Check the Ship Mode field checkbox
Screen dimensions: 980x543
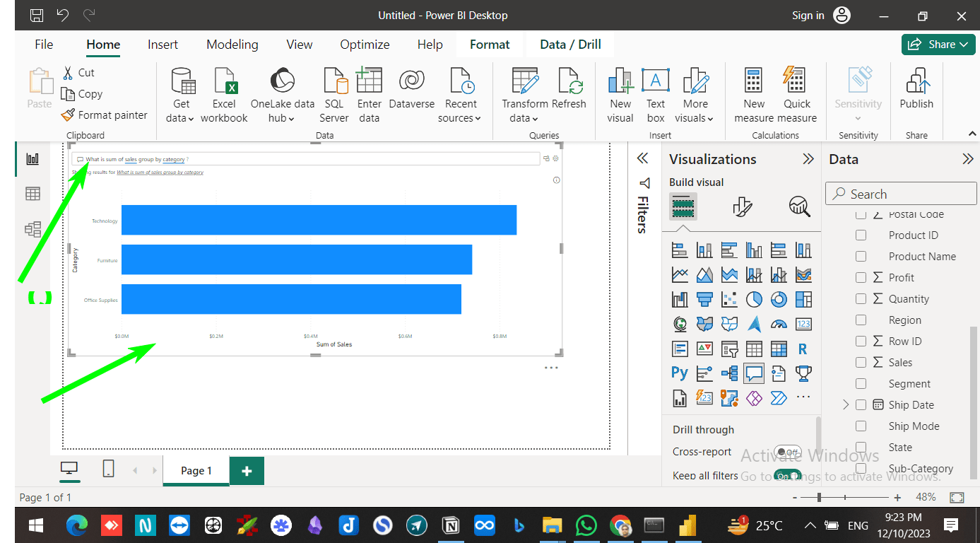click(x=861, y=426)
